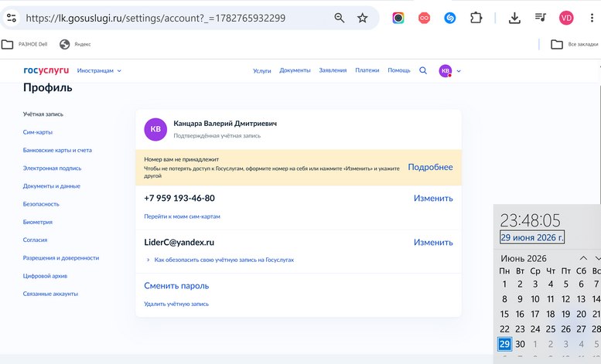Select Документы и данные in sidebar
The width and height of the screenshot is (601, 364).
(52, 186)
